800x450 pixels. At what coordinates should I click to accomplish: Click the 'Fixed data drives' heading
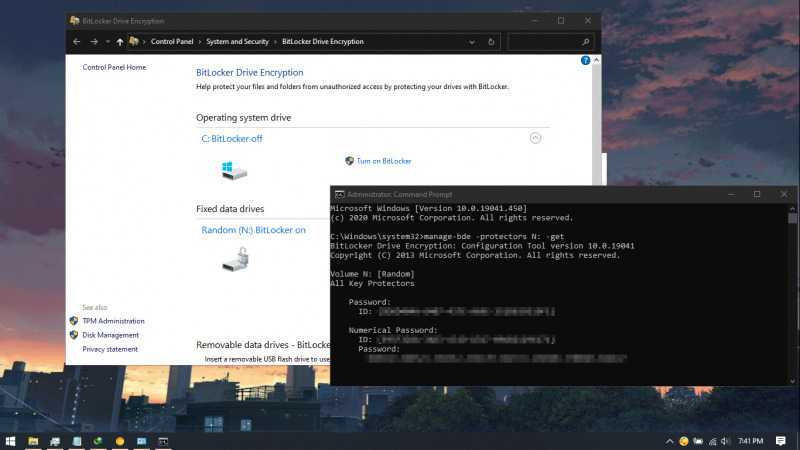coord(230,209)
